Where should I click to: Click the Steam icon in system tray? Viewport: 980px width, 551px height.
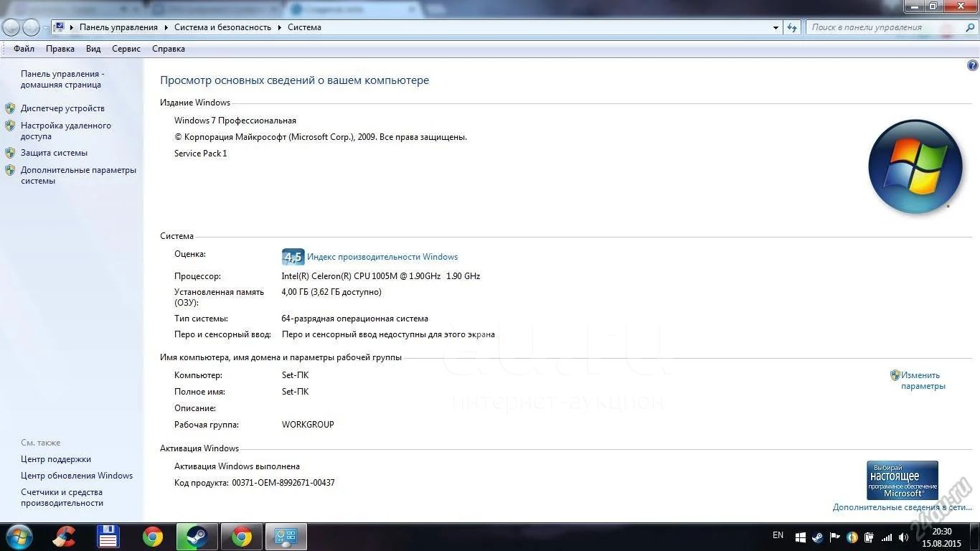coord(818,537)
